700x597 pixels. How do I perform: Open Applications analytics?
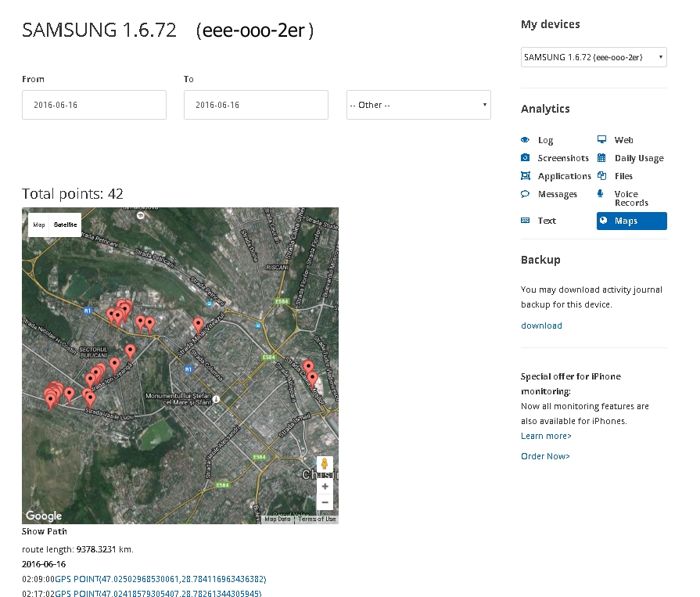(564, 176)
